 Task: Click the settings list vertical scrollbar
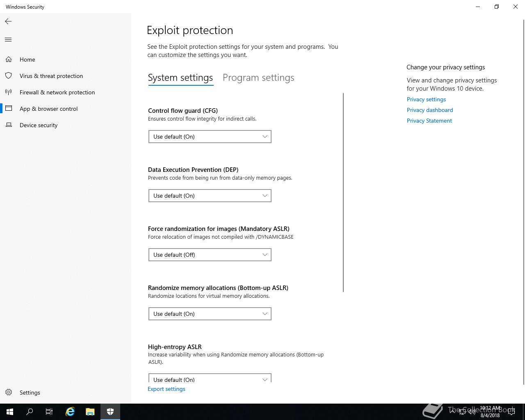[x=343, y=193]
